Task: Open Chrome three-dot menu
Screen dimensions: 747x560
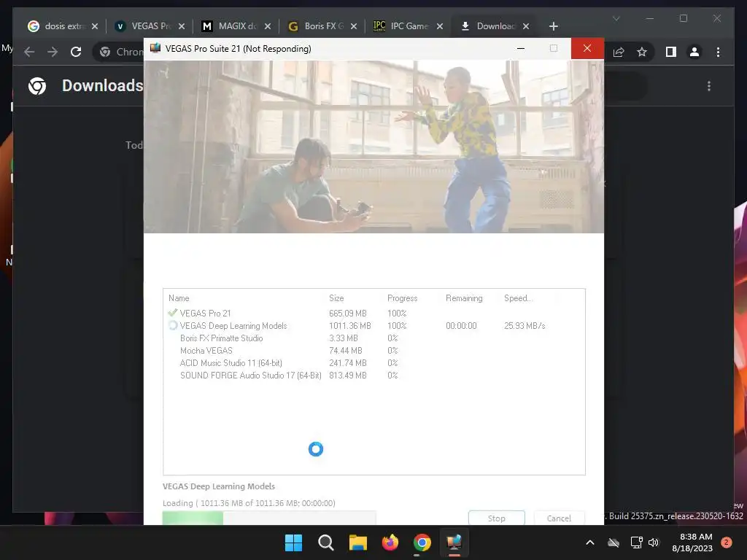Action: click(x=718, y=52)
